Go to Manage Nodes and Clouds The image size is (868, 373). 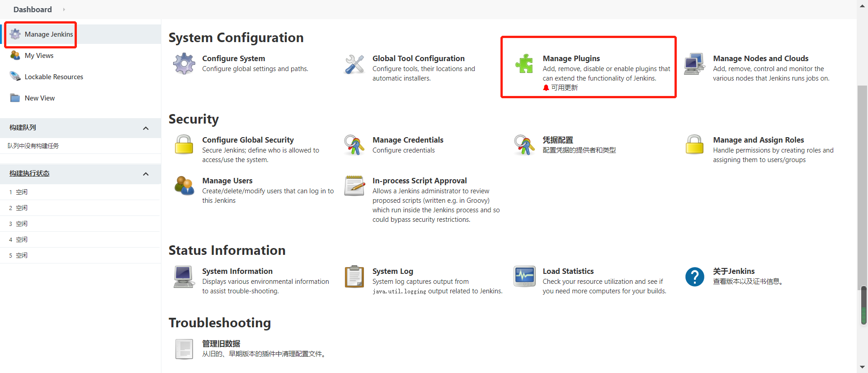(x=761, y=58)
